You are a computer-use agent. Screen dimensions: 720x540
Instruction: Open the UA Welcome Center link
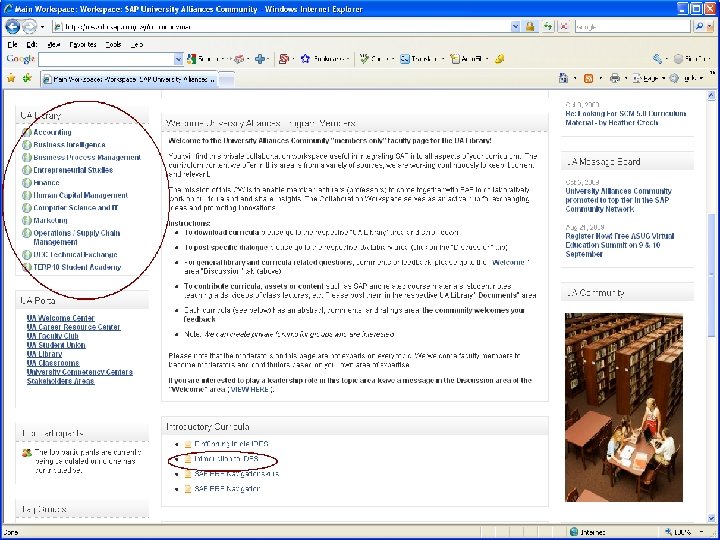click(x=61, y=318)
